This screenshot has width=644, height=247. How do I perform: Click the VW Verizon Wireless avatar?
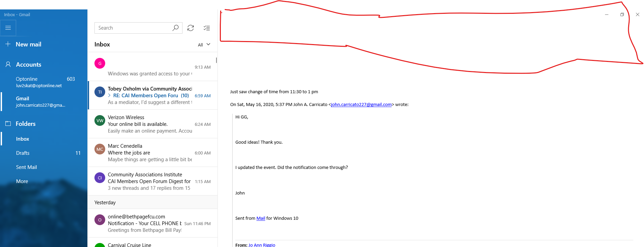(x=100, y=120)
